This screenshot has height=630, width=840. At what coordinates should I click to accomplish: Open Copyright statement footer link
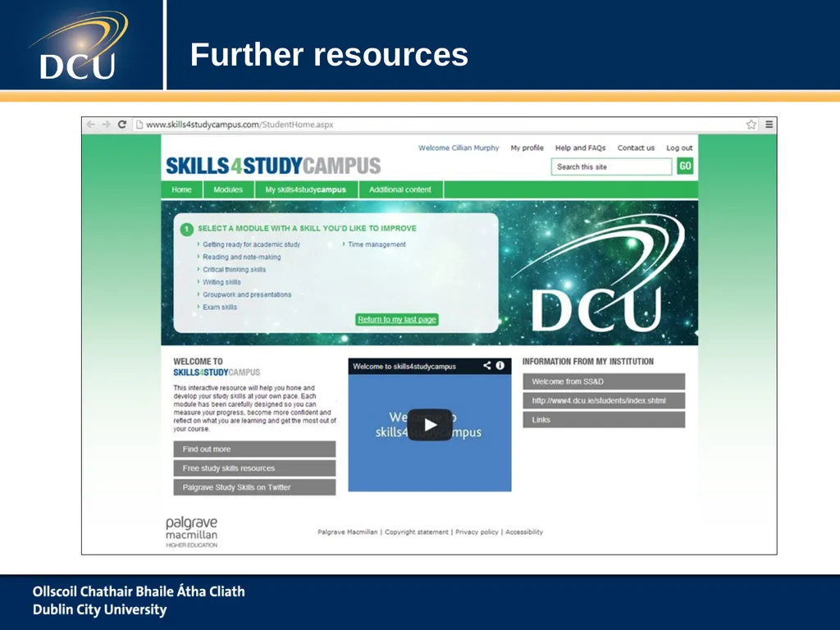click(416, 532)
